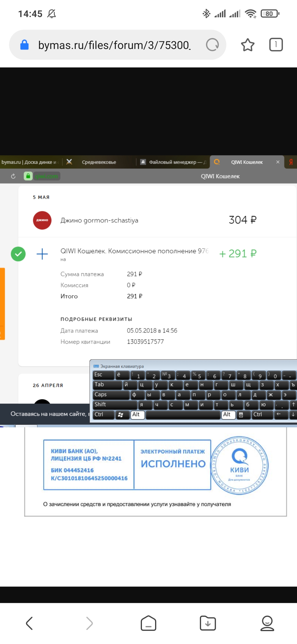The height and width of the screenshot is (644, 297).
Task: Tap the red Джино logo circle
Action: 42,220
